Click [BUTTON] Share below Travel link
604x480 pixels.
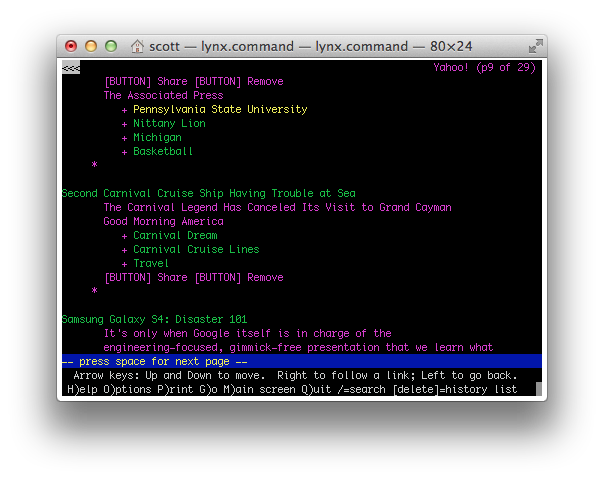[146, 277]
